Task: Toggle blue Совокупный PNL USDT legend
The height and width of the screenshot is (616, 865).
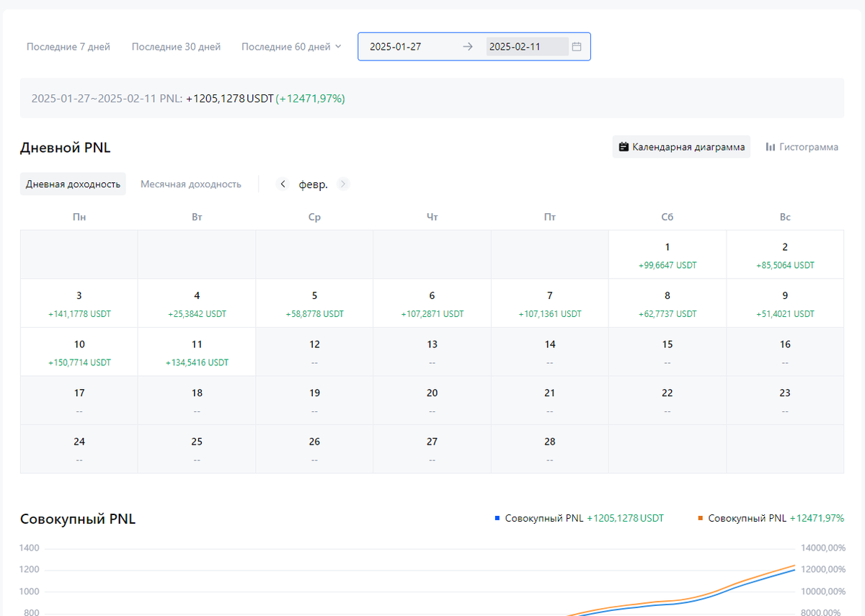Action: pyautogui.click(x=579, y=518)
